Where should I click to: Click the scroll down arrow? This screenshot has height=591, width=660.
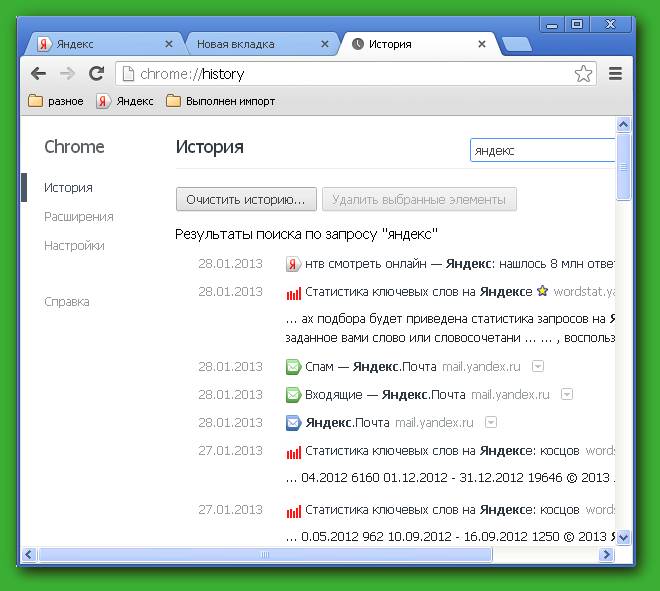[x=623, y=538]
